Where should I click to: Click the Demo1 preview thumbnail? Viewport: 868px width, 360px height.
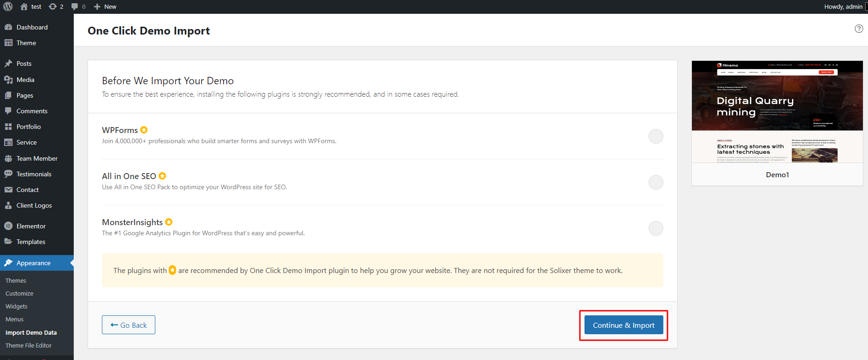777,112
